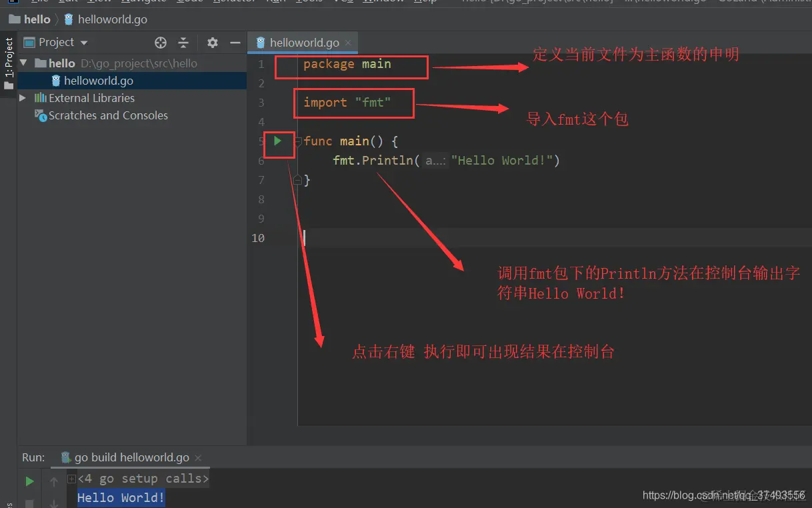Click the Rerun icon in the Run panel
This screenshot has width=812, height=508.
(29, 481)
